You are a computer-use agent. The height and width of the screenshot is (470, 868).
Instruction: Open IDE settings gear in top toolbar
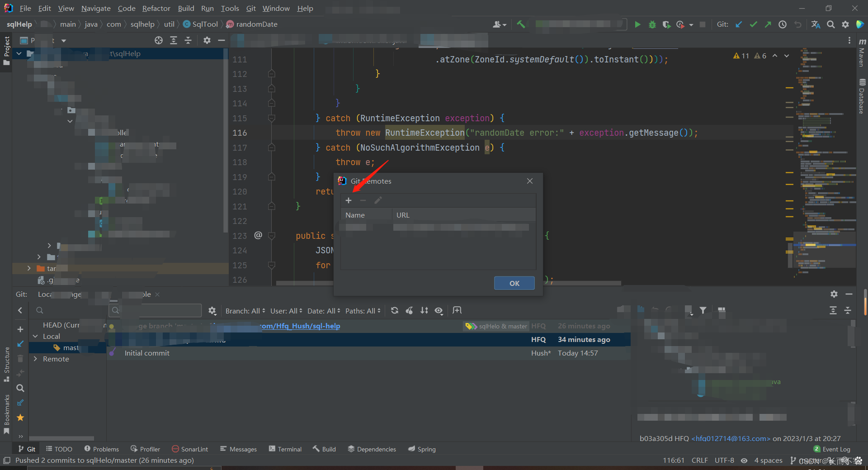coord(845,24)
